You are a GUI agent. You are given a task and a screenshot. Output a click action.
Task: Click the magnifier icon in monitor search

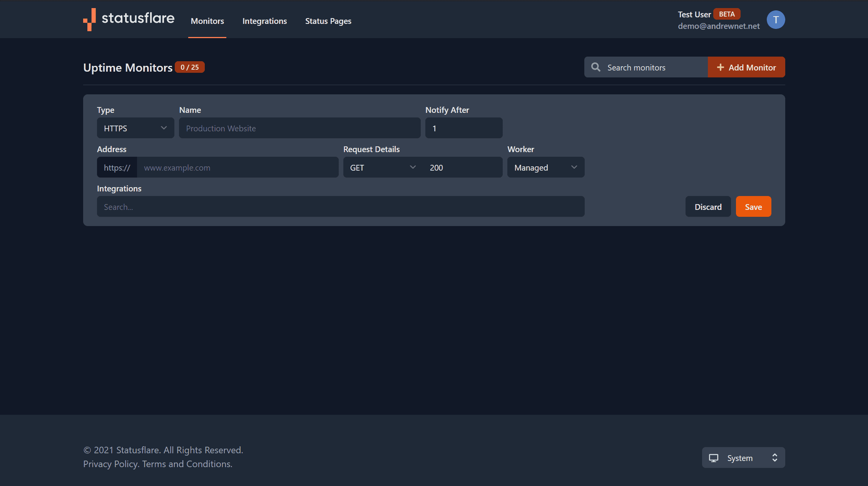click(595, 67)
